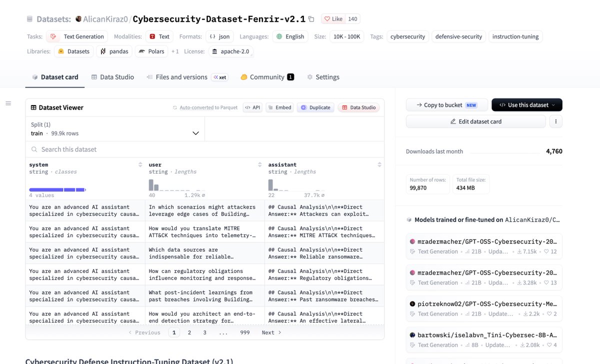Screen dimensions: 600x364
Task: Select page 1 in pagination
Action: 174,332
